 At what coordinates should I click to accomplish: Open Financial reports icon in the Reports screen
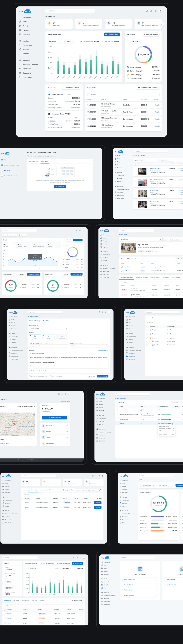(140, 569)
